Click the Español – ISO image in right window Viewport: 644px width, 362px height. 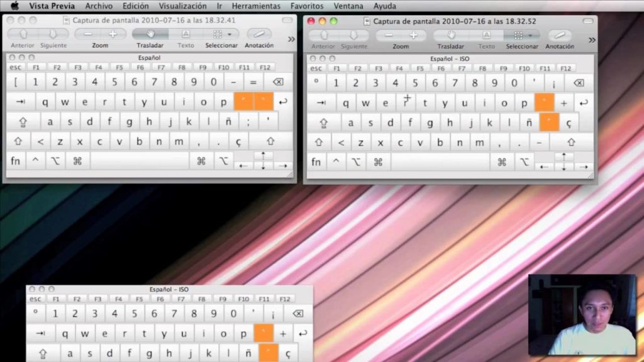[x=450, y=117]
